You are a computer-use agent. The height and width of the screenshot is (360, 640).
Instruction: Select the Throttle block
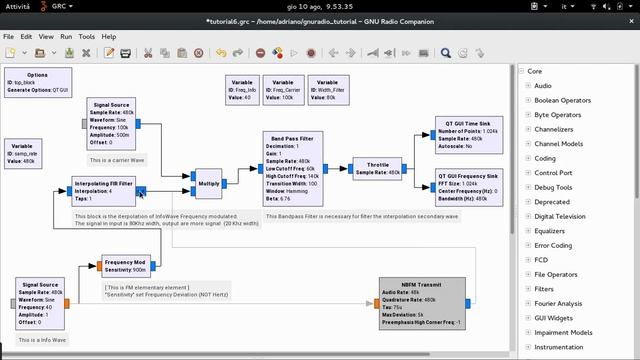[377, 169]
